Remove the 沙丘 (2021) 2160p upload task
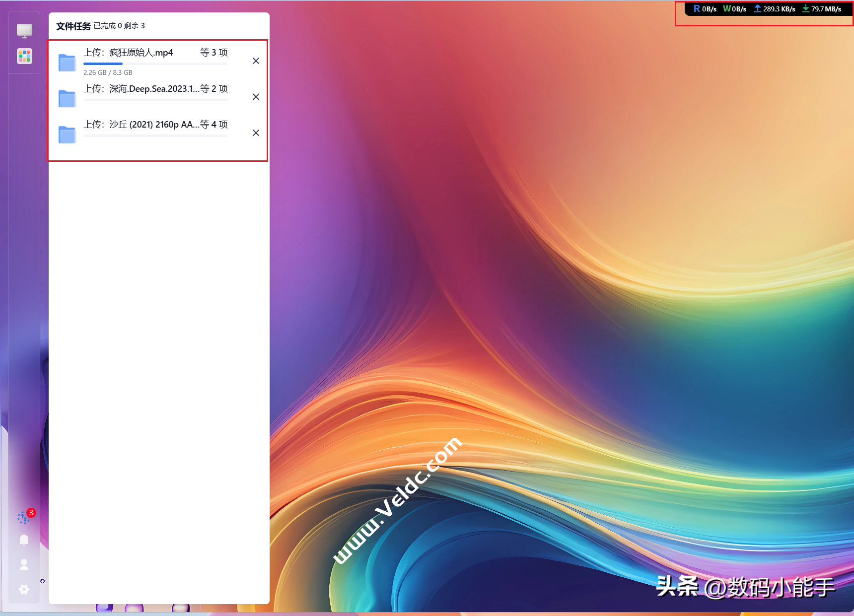Viewport: 854px width, 616px height. (x=256, y=133)
